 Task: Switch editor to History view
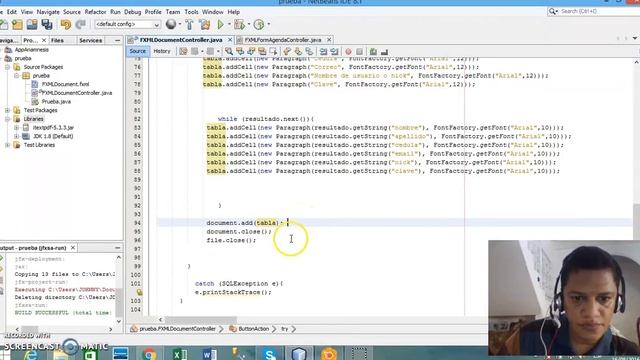click(x=162, y=51)
